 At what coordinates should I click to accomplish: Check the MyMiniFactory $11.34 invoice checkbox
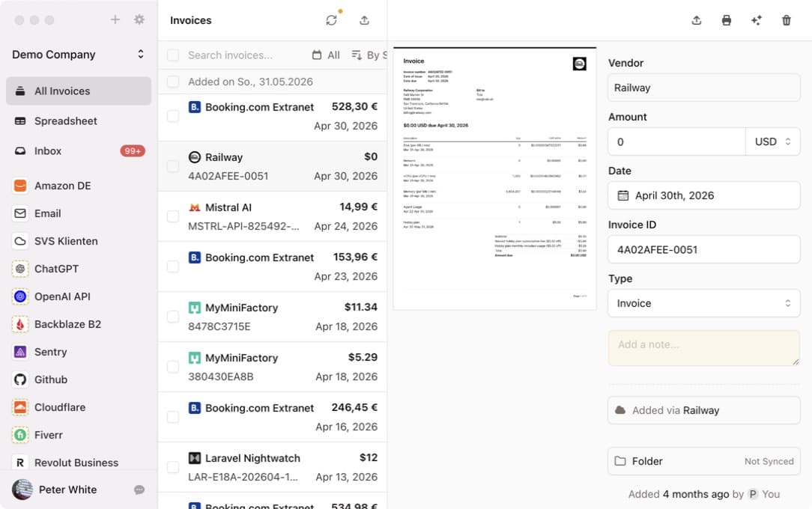click(173, 317)
